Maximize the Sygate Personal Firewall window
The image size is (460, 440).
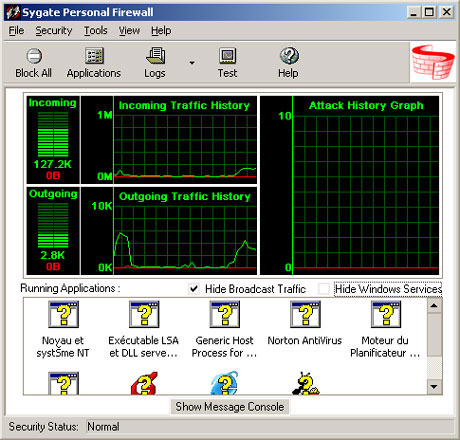pyautogui.click(x=429, y=13)
